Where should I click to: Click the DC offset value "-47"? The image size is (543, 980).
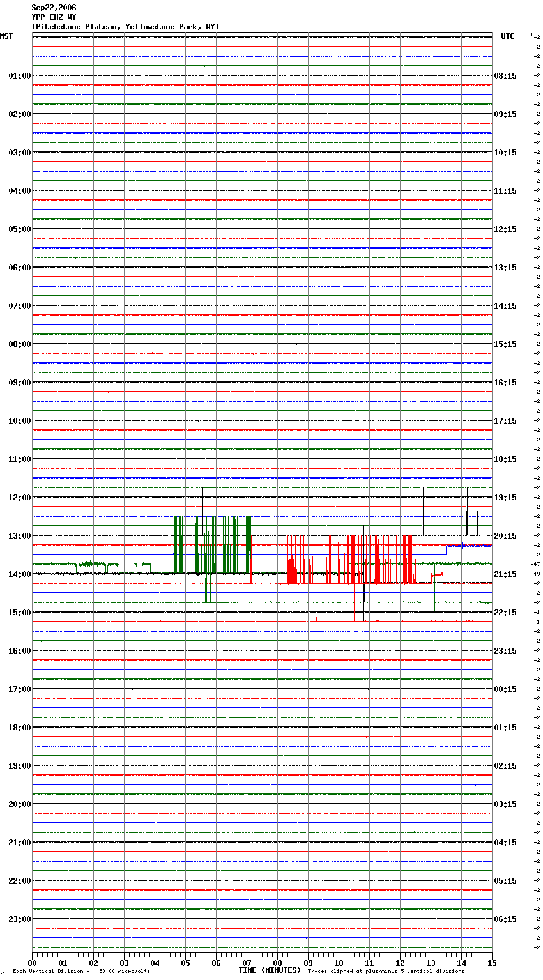coord(535,565)
